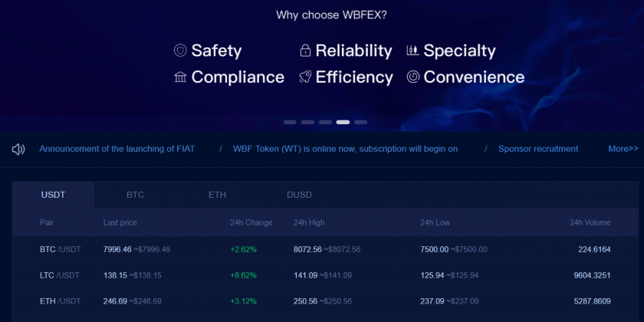Select the first carousel slide dot
This screenshot has height=322, width=644.
click(x=290, y=122)
